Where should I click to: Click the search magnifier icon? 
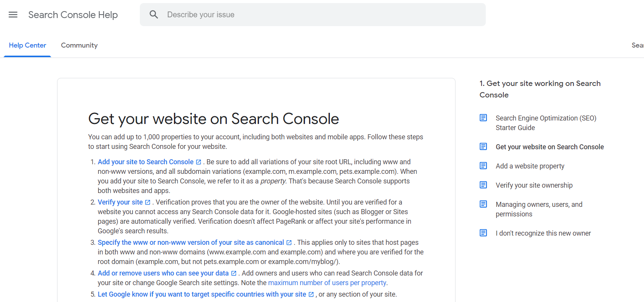154,15
